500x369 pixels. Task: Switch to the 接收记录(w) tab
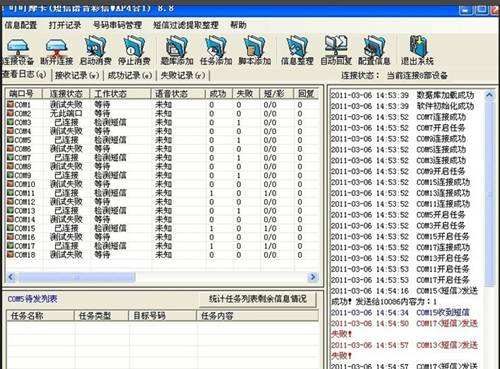[77, 75]
